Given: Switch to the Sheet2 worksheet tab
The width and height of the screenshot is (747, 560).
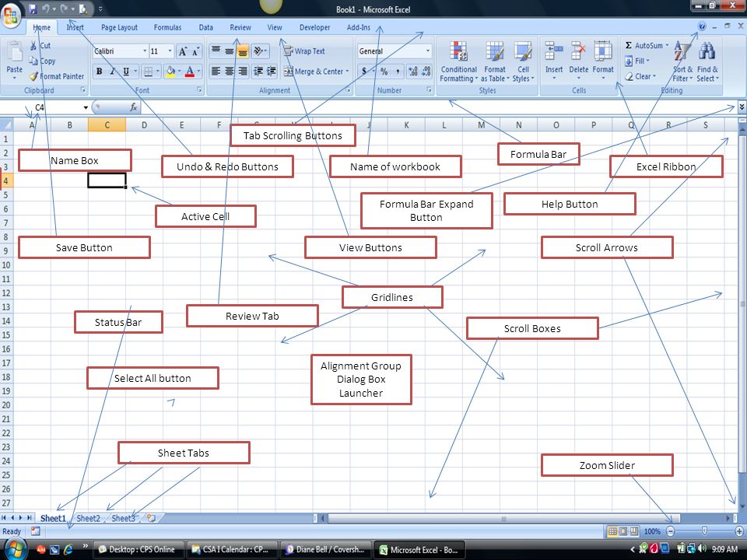Looking at the screenshot, I should [x=88, y=518].
